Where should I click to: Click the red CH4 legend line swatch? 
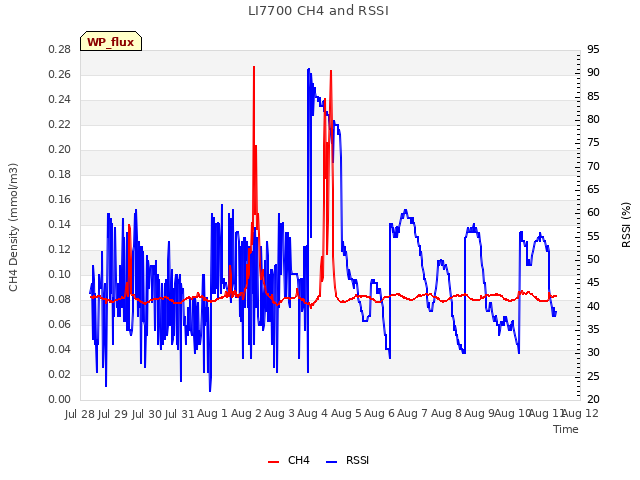click(x=273, y=462)
